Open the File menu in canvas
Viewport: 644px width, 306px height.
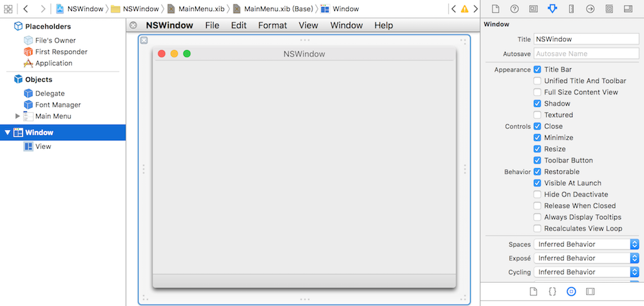click(213, 26)
